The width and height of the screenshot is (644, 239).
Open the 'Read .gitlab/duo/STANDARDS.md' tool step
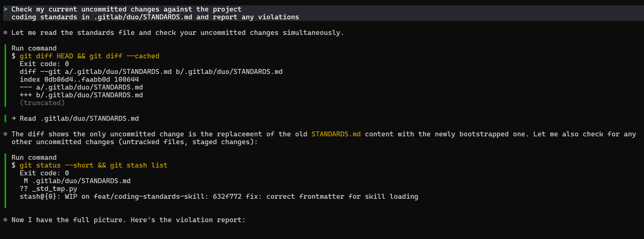pos(75,118)
